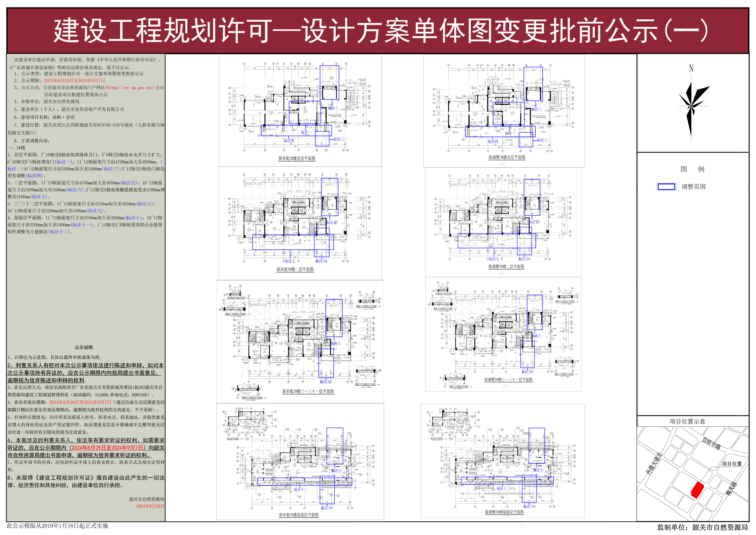756x535 pixels.
Task: Click the 项目位置示意 map heading
Action: tap(687, 421)
